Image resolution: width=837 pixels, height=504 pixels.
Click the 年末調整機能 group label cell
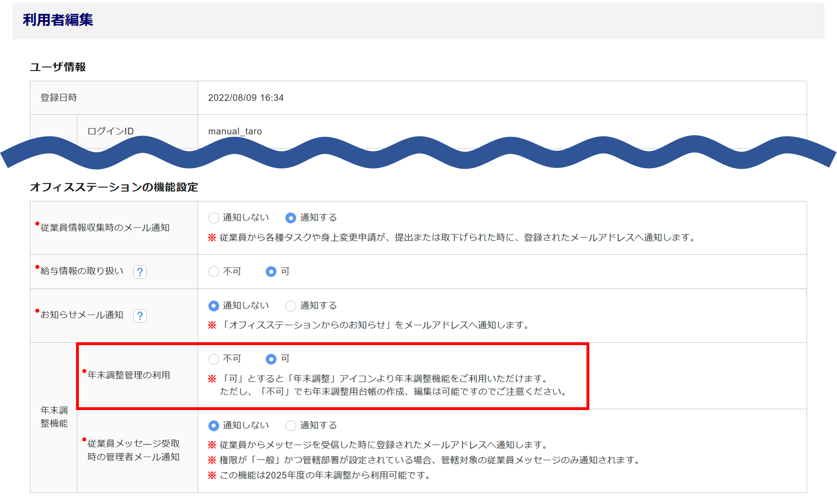point(54,417)
